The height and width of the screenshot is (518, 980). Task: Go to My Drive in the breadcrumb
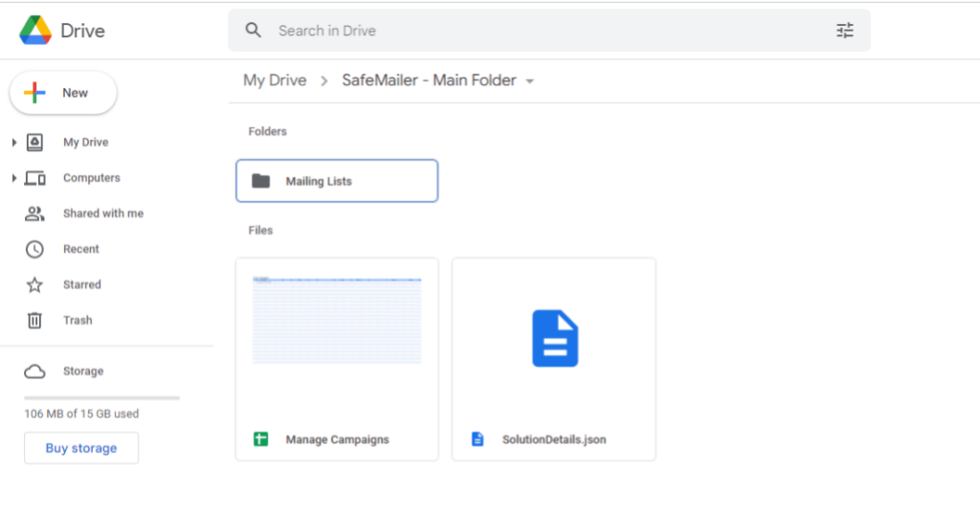[275, 80]
